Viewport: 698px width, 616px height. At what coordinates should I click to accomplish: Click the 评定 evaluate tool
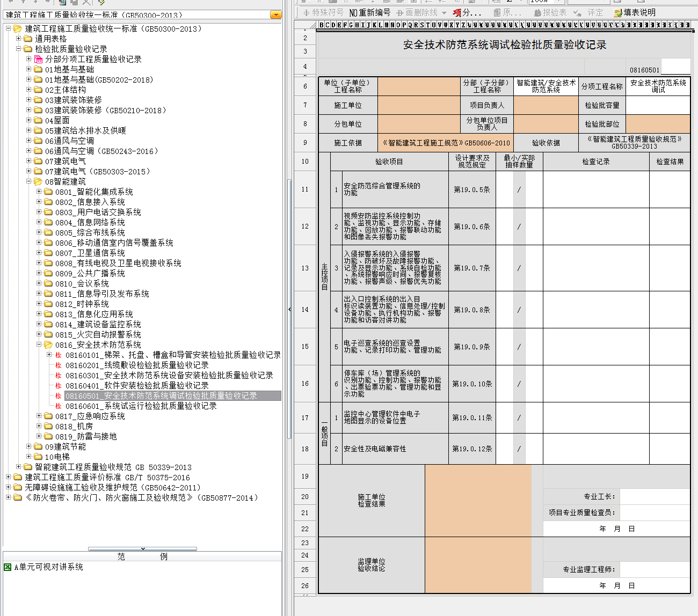click(590, 12)
